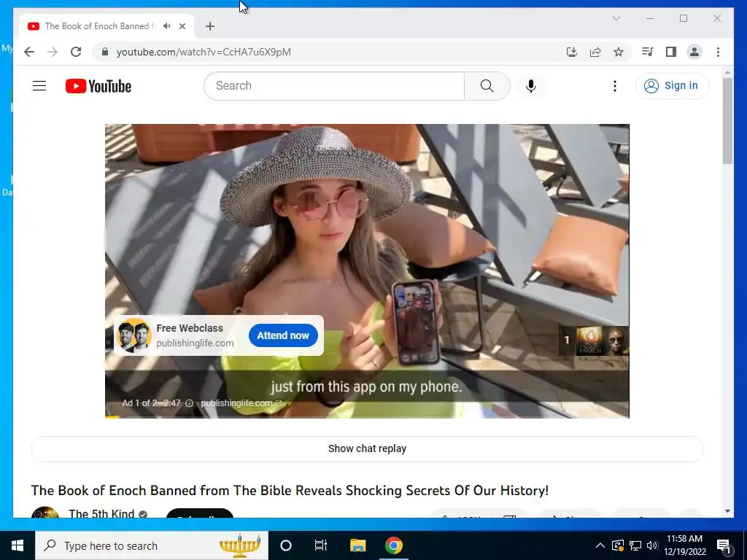The image size is (747, 560).
Task: Bookmark this tab with star
Action: point(619,52)
